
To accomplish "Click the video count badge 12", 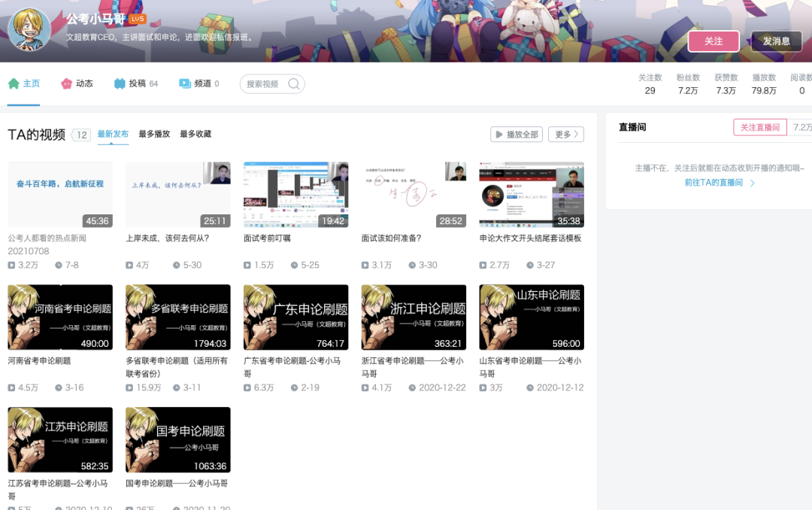I will coord(81,135).
